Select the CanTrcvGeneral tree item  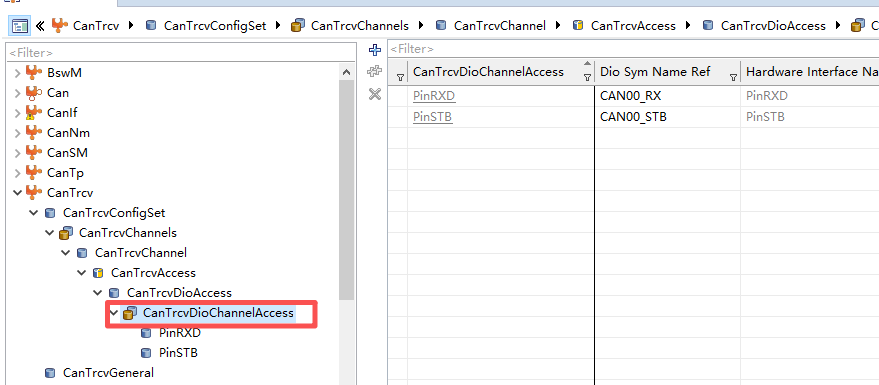(108, 373)
